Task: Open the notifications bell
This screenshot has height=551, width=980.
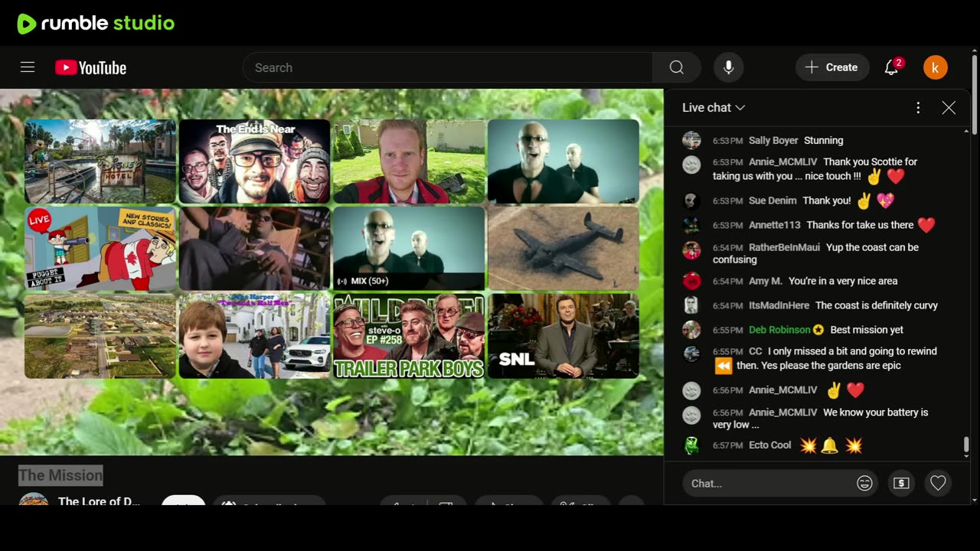Action: tap(892, 67)
